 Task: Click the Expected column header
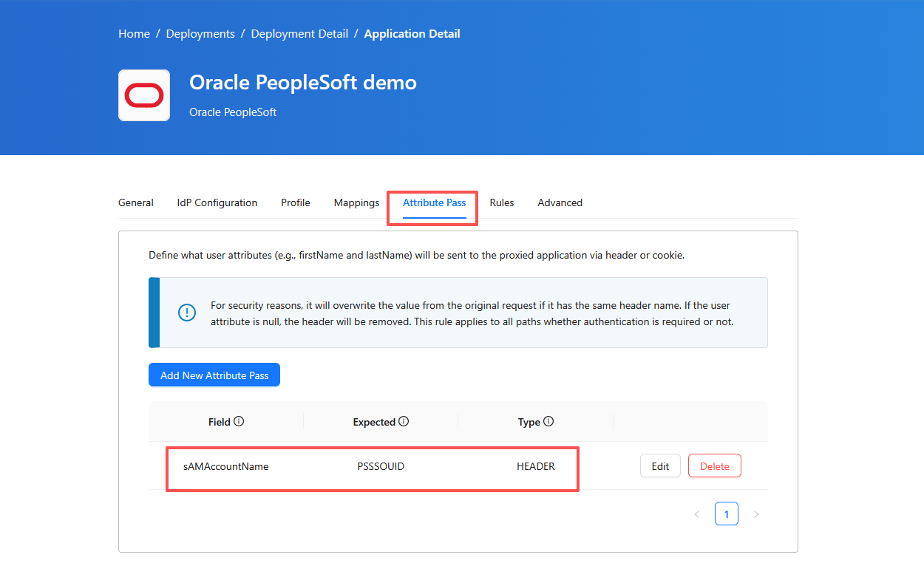pyautogui.click(x=374, y=422)
